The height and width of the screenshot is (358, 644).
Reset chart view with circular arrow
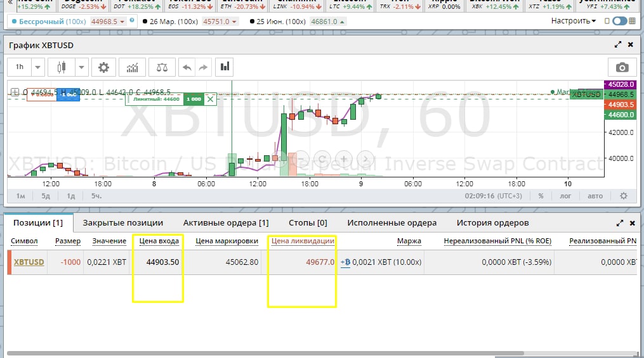point(322,158)
